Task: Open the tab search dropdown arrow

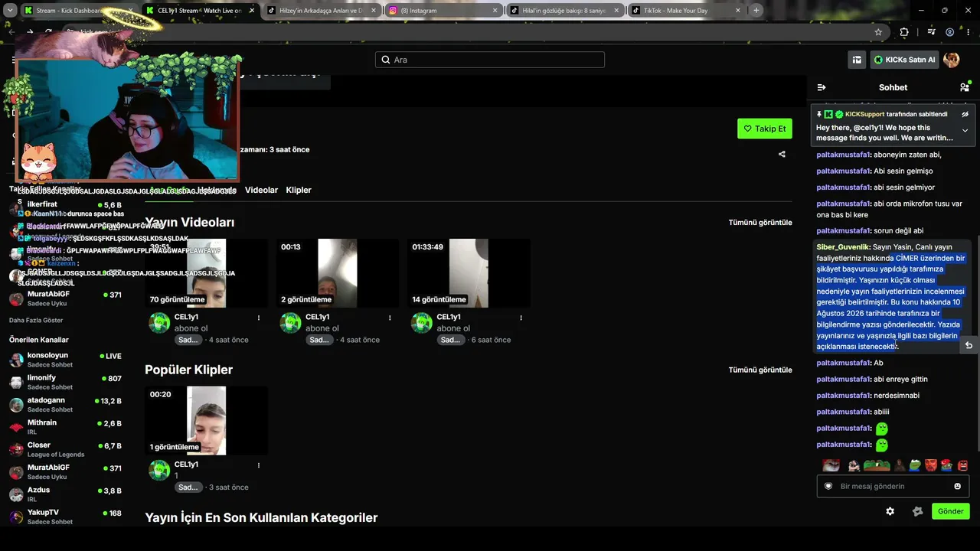Action: (11, 11)
